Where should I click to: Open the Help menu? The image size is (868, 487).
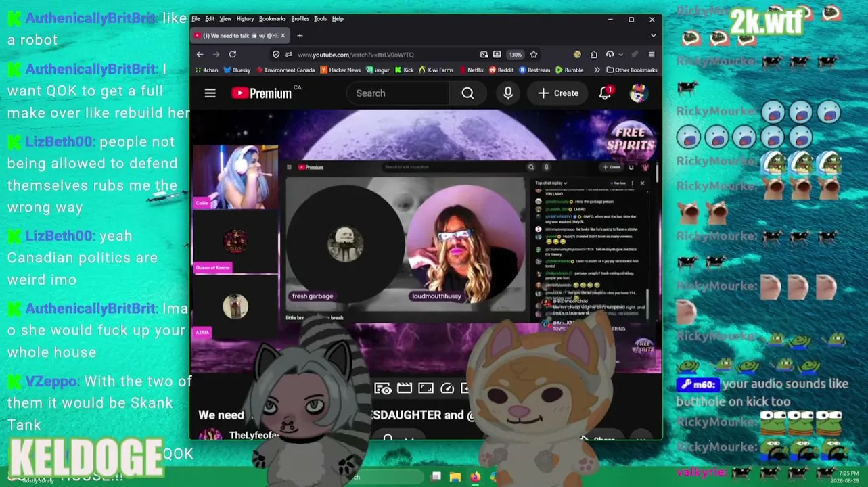(338, 19)
